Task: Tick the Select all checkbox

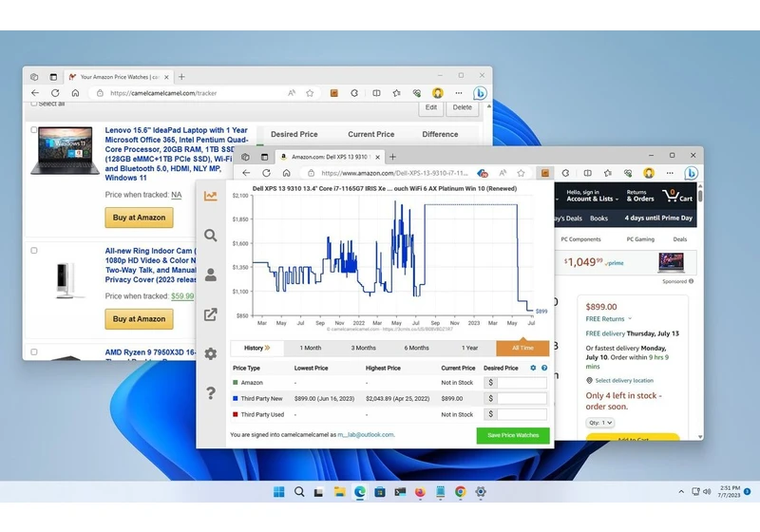Action: [x=34, y=104]
